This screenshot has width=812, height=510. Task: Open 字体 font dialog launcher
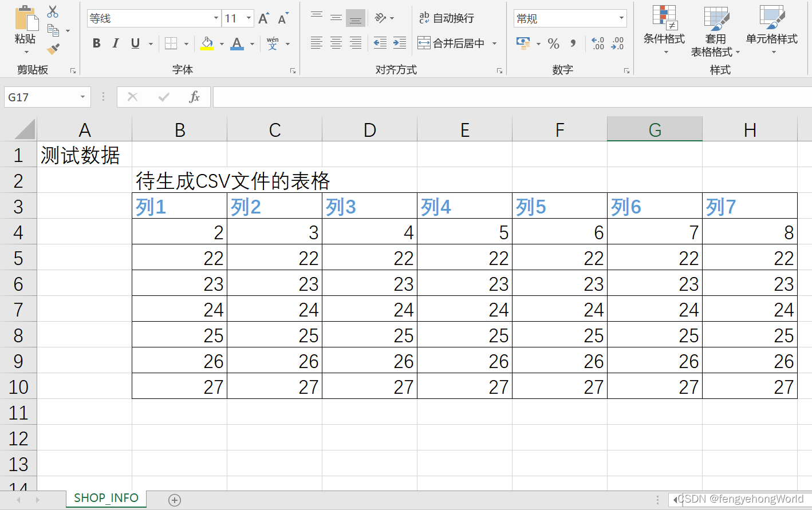293,70
